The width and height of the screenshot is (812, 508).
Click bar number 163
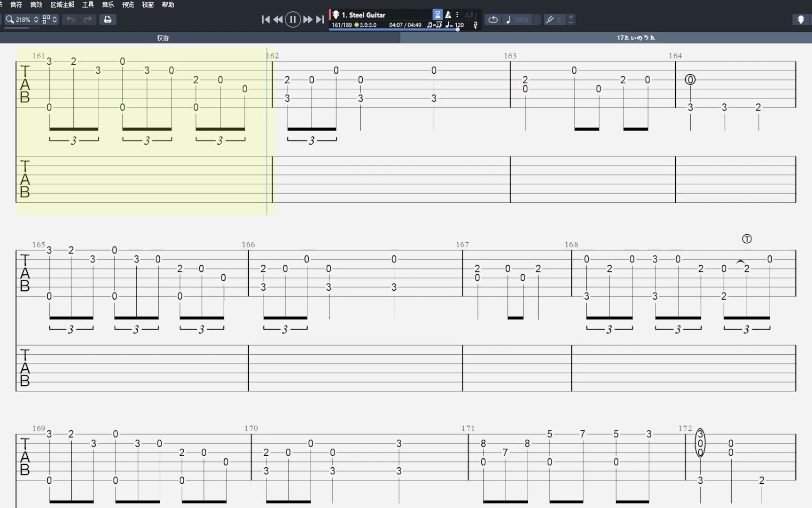[510, 56]
